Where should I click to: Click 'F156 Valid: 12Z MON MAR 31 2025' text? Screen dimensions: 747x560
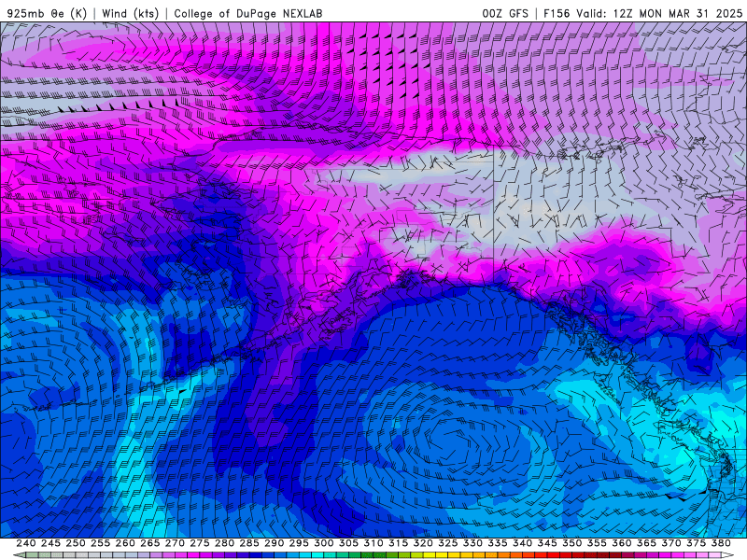[x=642, y=13]
